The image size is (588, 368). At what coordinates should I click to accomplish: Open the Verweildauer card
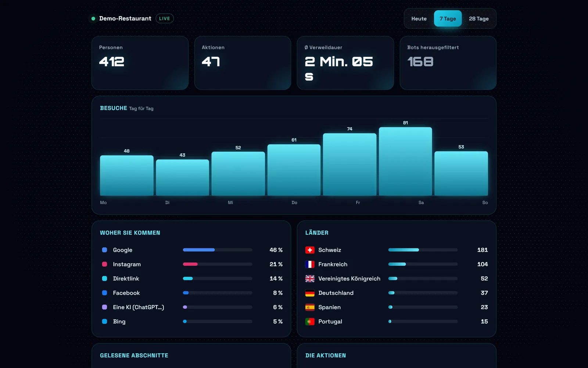click(345, 63)
